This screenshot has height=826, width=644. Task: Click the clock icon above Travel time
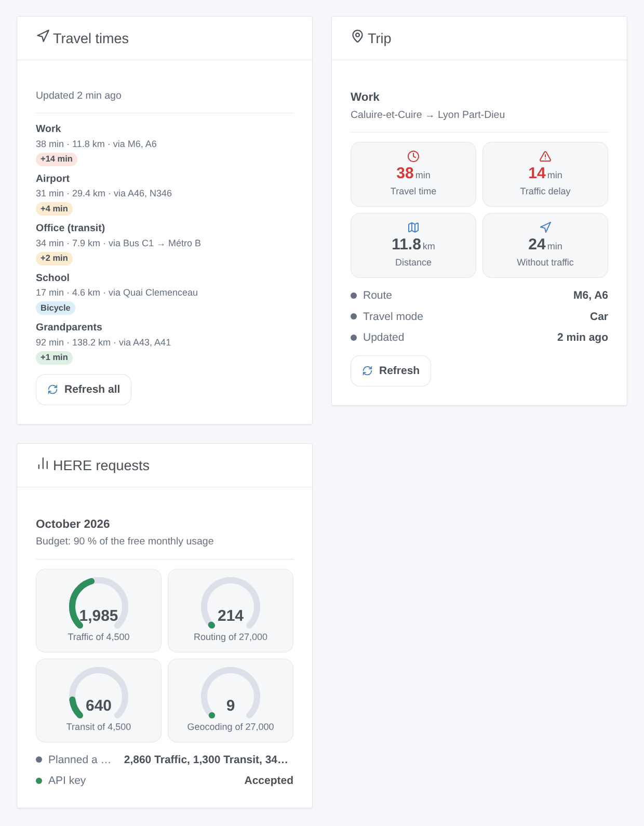(413, 156)
